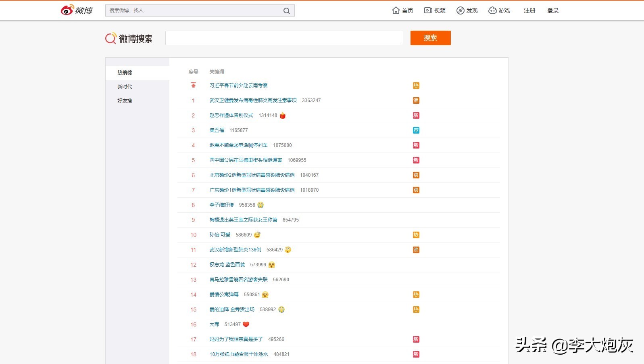This screenshot has width=644, height=364.
Task: Open the topic 10万张纸巾能否吸干泳池水
Action: pyautogui.click(x=239, y=354)
